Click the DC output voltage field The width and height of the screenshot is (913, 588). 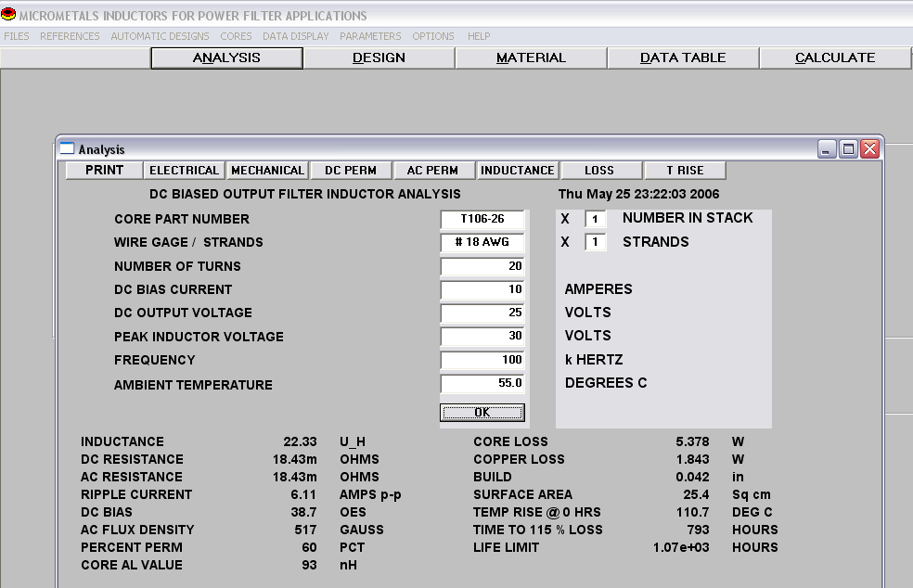point(482,313)
